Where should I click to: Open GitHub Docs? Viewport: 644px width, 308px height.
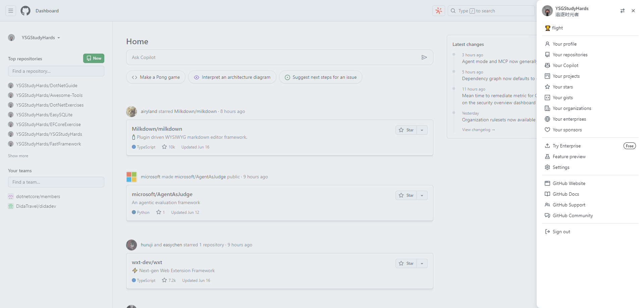pos(590,194)
